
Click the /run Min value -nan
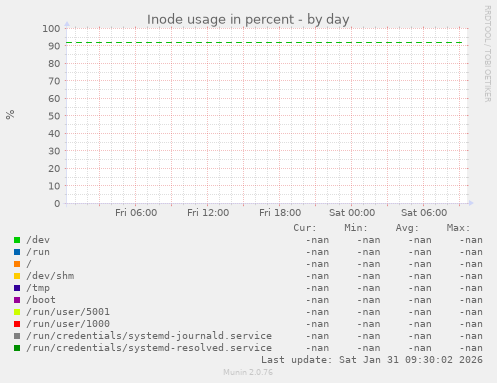point(369,252)
